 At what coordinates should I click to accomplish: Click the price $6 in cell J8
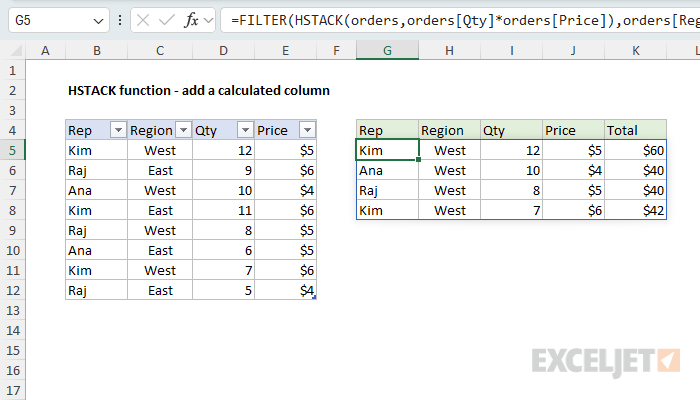[x=573, y=210]
